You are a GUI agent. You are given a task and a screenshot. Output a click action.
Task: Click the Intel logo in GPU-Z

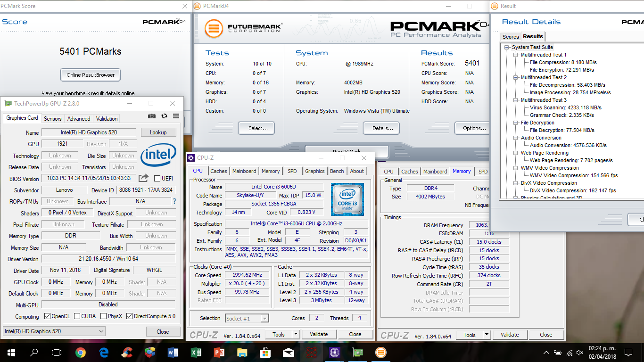(158, 154)
